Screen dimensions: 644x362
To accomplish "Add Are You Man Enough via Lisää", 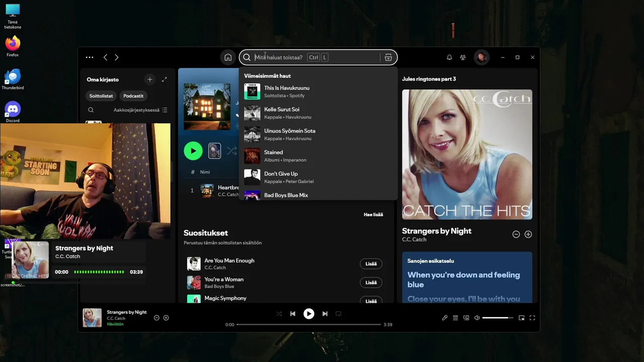I will (371, 264).
